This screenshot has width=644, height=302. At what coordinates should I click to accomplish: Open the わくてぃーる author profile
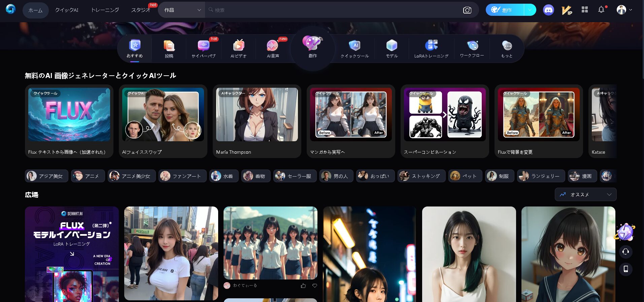(241, 286)
